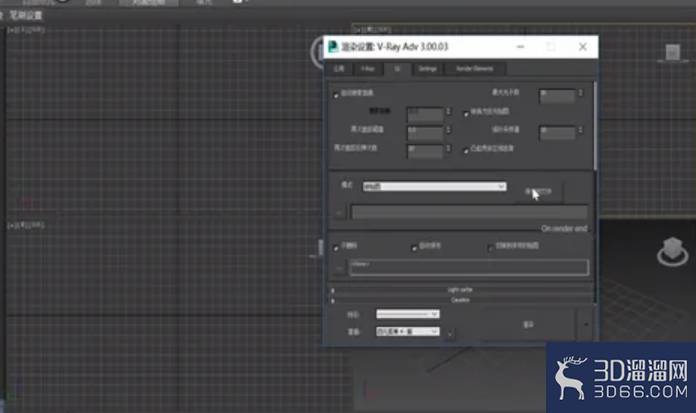Minimize the render setup dialog
Image resolution: width=696 pixels, height=413 pixels.
[x=520, y=47]
